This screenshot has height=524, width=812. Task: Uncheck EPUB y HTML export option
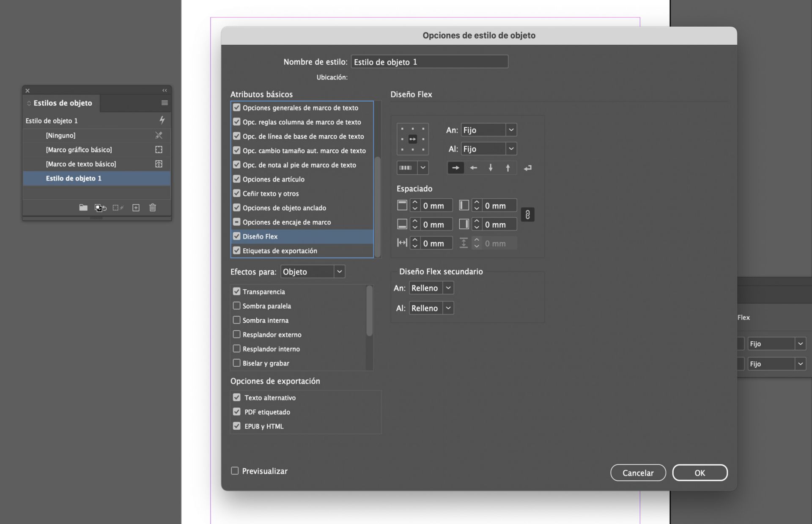tap(236, 426)
